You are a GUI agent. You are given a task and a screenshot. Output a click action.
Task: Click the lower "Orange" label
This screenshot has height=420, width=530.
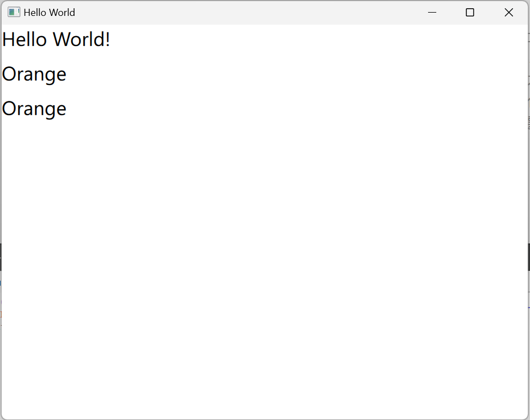(x=34, y=109)
